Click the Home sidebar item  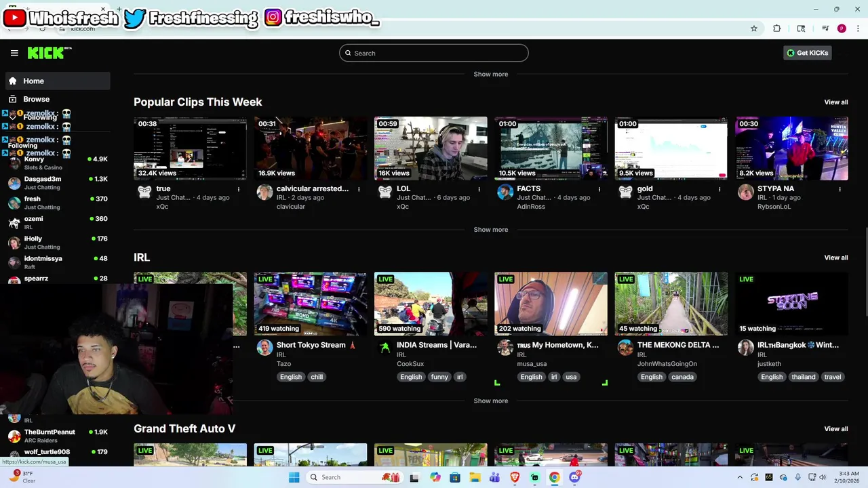coord(58,81)
